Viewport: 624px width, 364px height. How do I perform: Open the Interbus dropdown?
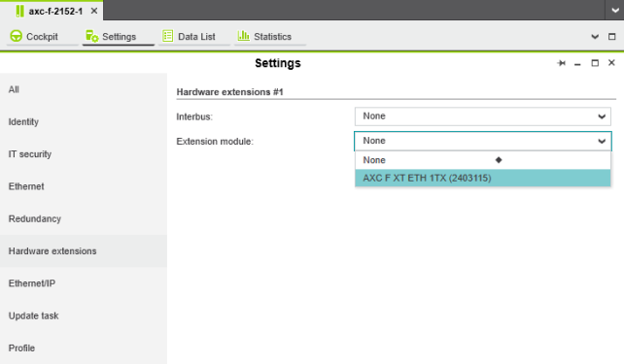[483, 116]
